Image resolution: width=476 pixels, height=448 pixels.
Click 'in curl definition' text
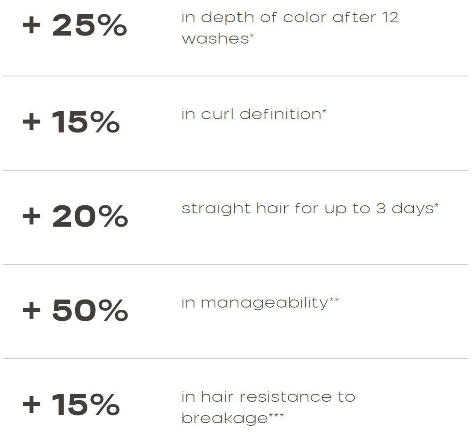coord(251,115)
